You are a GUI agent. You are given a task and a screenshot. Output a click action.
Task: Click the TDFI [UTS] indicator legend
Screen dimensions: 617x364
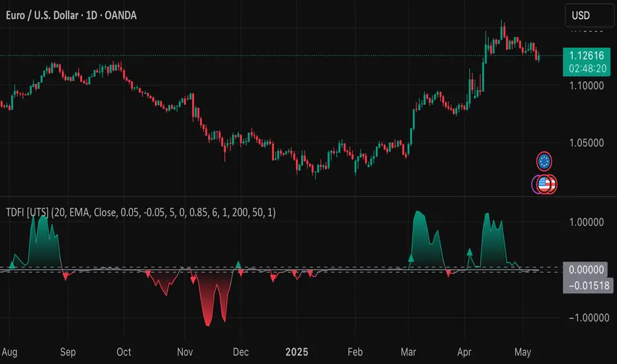[x=140, y=212]
